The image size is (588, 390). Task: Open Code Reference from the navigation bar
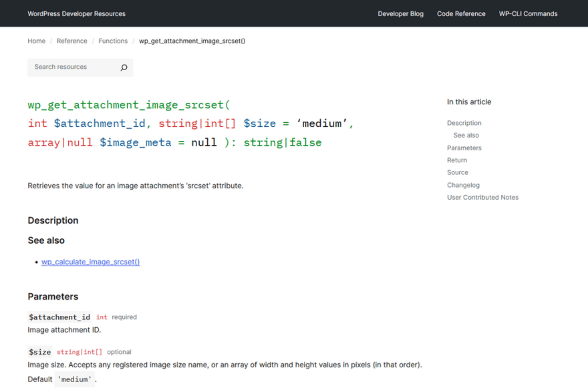pyautogui.click(x=461, y=13)
